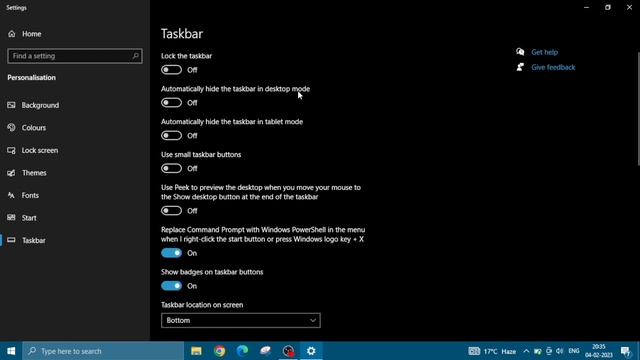Screen dimensions: 640x360
Task: Click the ENG language indicator
Action: click(574, 351)
